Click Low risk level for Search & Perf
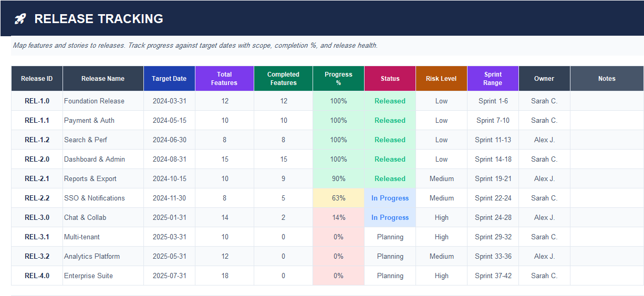Screen dimensions: 644x296 (x=441, y=140)
